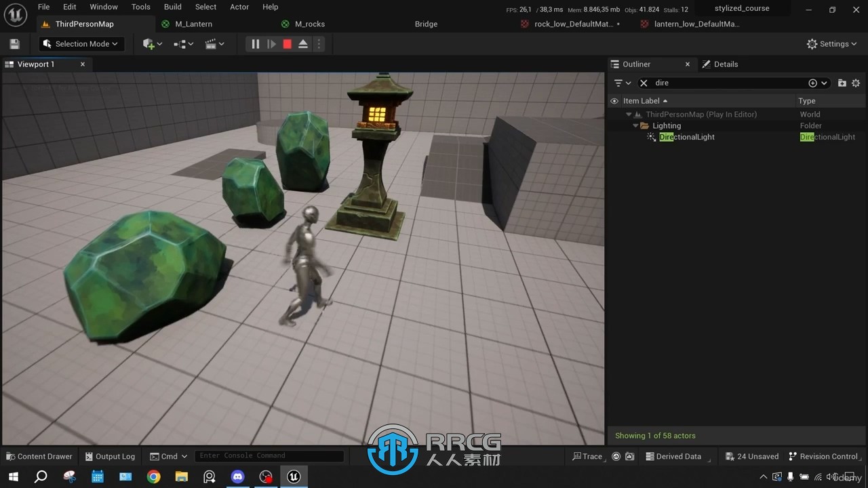Screen dimensions: 868x488
Task: Advance a single frame in play session
Action: (271, 44)
